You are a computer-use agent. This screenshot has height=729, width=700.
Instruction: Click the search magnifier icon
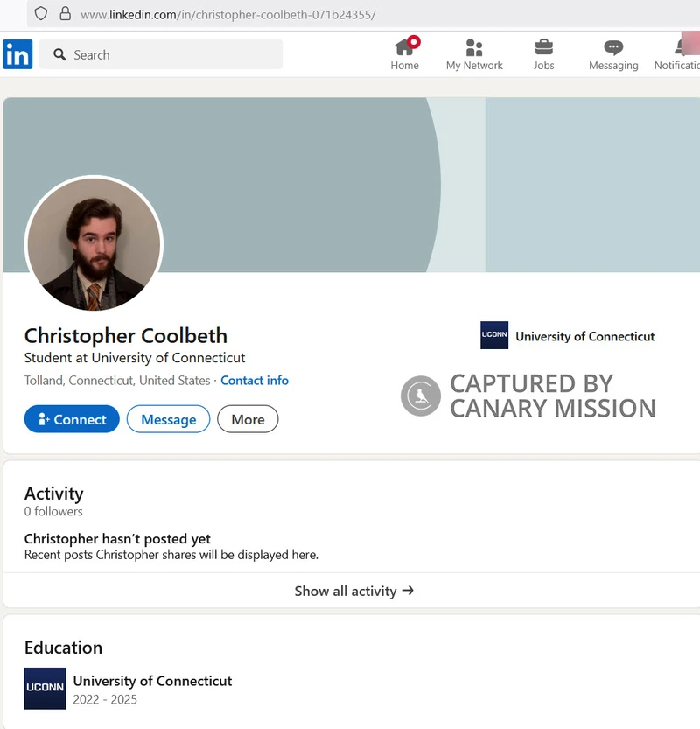(59, 55)
